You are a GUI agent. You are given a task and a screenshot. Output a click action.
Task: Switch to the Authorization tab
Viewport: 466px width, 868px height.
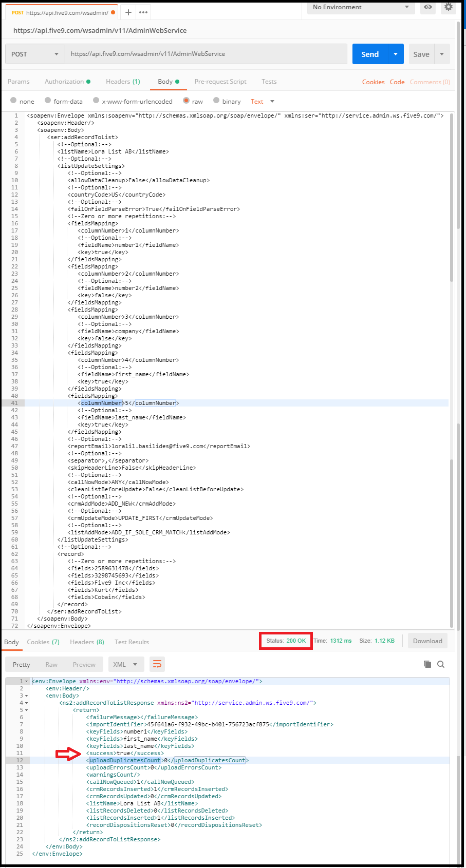(67, 82)
